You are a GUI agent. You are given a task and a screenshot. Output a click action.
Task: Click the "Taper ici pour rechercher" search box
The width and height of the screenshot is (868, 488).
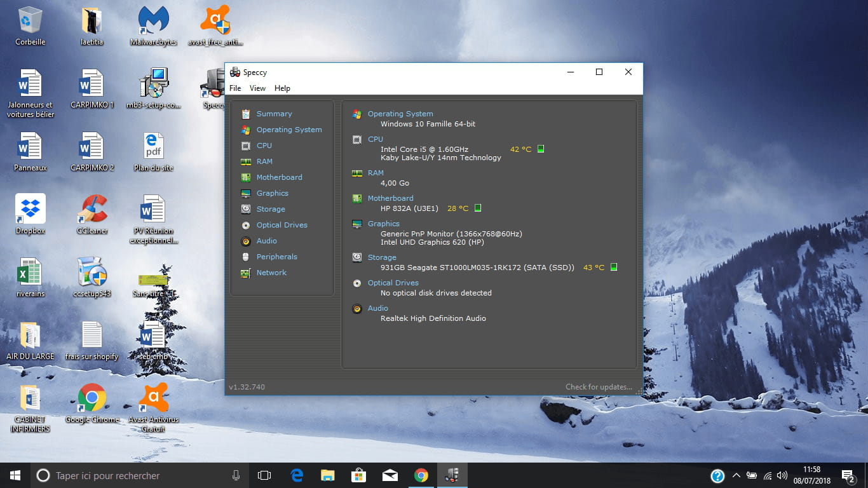(140, 475)
